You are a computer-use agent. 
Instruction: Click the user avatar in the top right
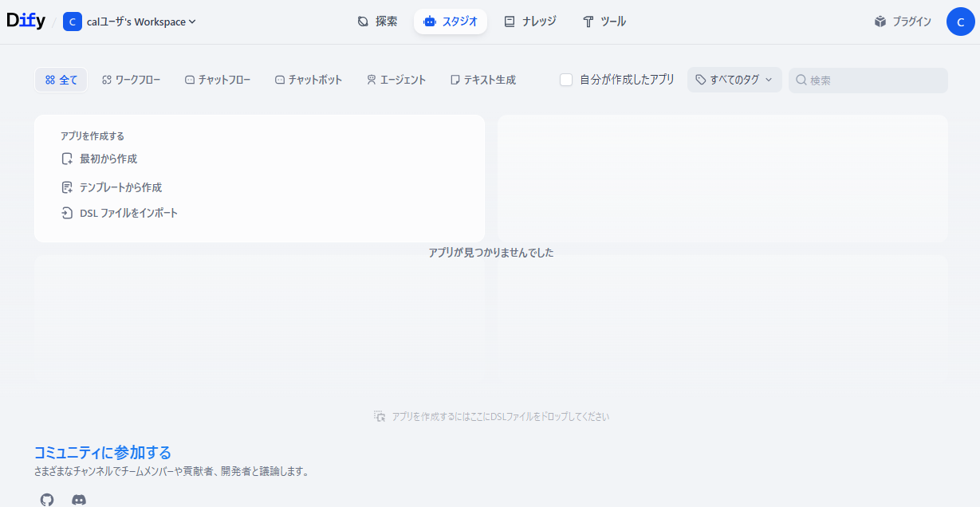click(x=960, y=22)
